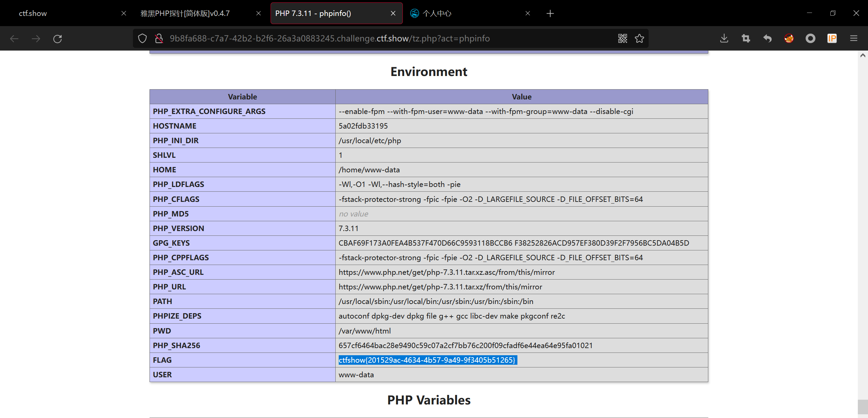The height and width of the screenshot is (418, 868).
Task: Open the orange IP extension icon
Action: click(832, 39)
